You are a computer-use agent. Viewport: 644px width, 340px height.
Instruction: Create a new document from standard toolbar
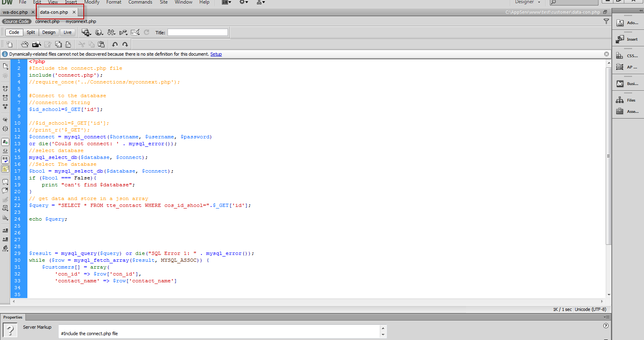[9, 44]
